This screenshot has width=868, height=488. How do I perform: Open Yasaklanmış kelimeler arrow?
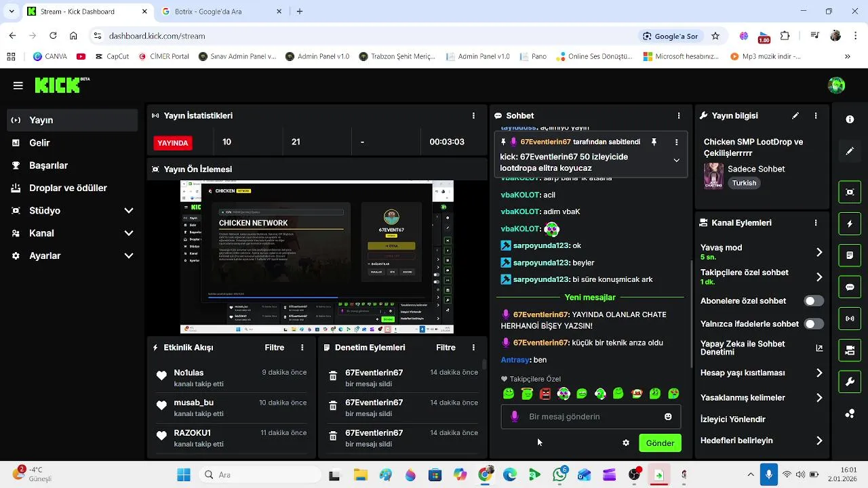(x=819, y=398)
